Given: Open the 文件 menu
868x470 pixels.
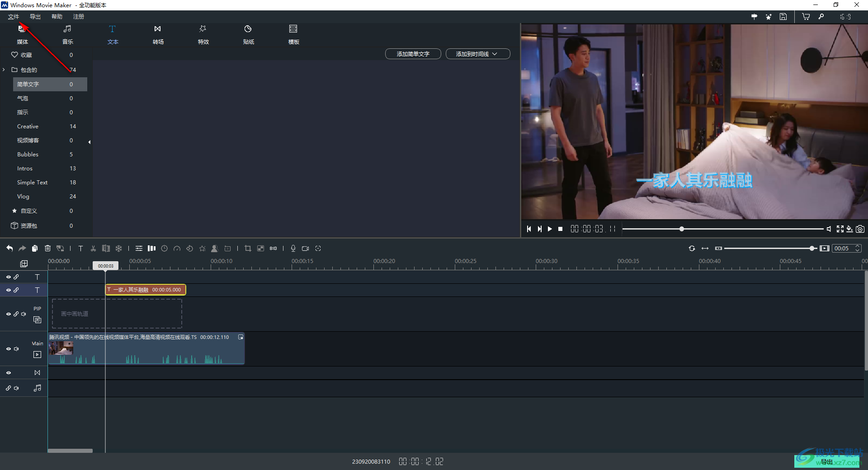Looking at the screenshot, I should (x=14, y=17).
